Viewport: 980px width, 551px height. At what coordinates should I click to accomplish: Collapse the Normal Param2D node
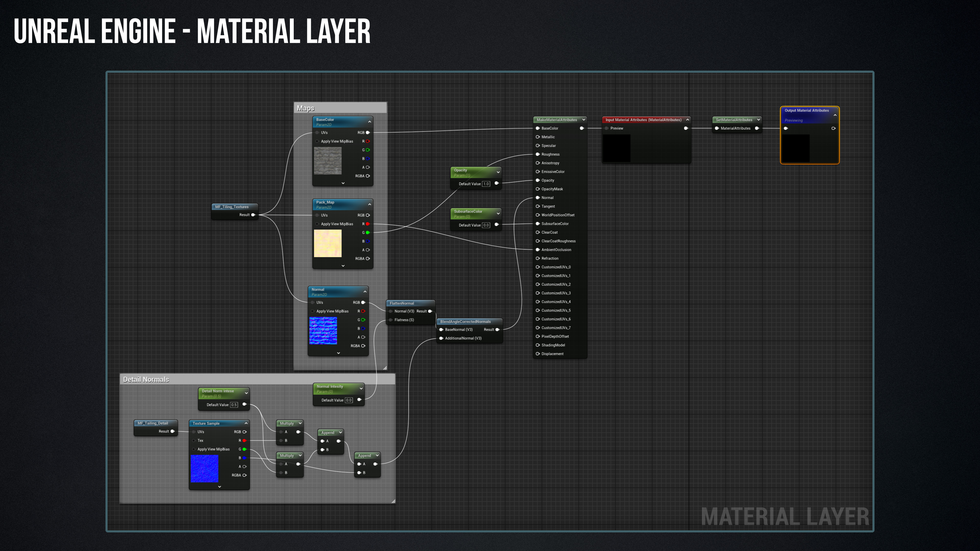click(x=365, y=292)
